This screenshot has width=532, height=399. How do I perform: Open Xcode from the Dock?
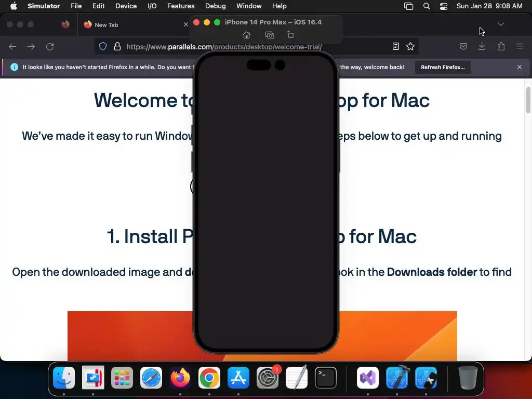point(397,378)
